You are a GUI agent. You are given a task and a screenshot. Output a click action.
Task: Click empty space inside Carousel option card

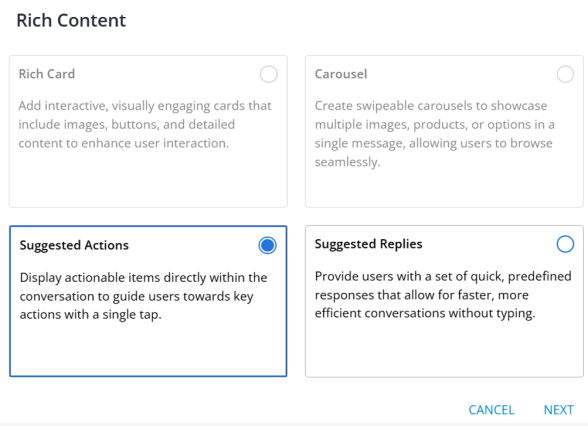click(x=444, y=188)
